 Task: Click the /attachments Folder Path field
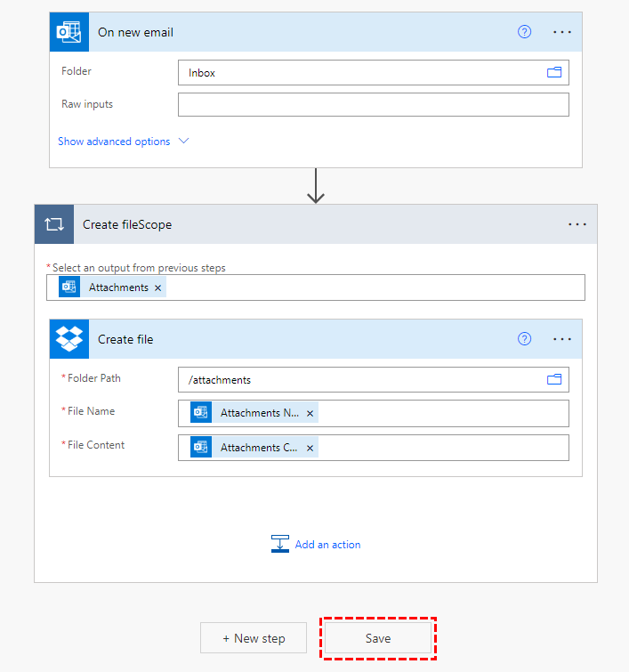(x=373, y=380)
